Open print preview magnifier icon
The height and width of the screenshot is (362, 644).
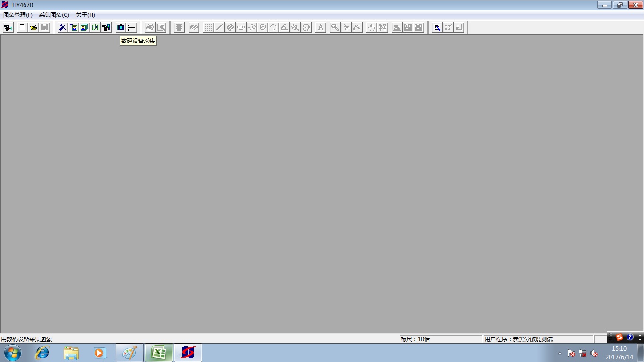click(161, 27)
